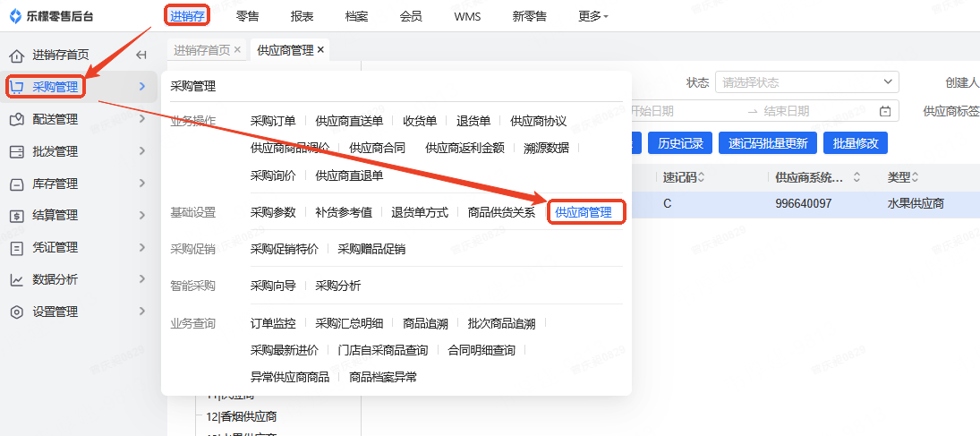The image size is (980, 436).
Task: Open the 会员 top menu
Action: pos(411,16)
